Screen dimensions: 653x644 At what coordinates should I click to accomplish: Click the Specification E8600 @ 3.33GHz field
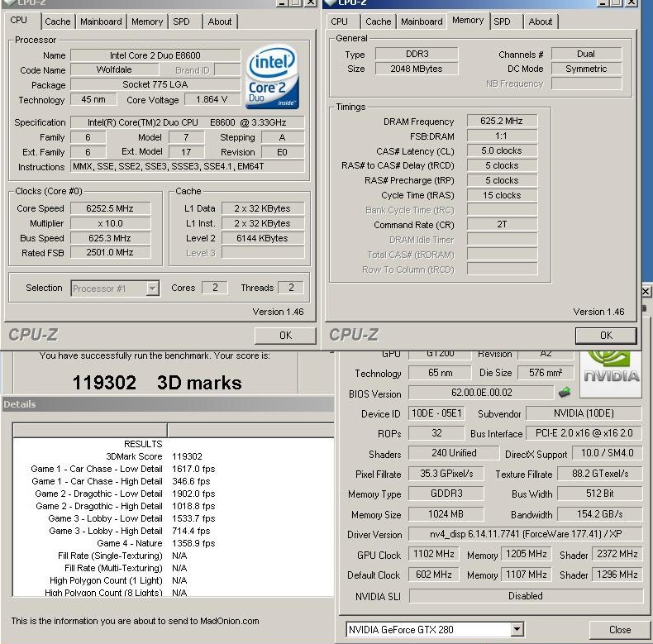[187, 122]
